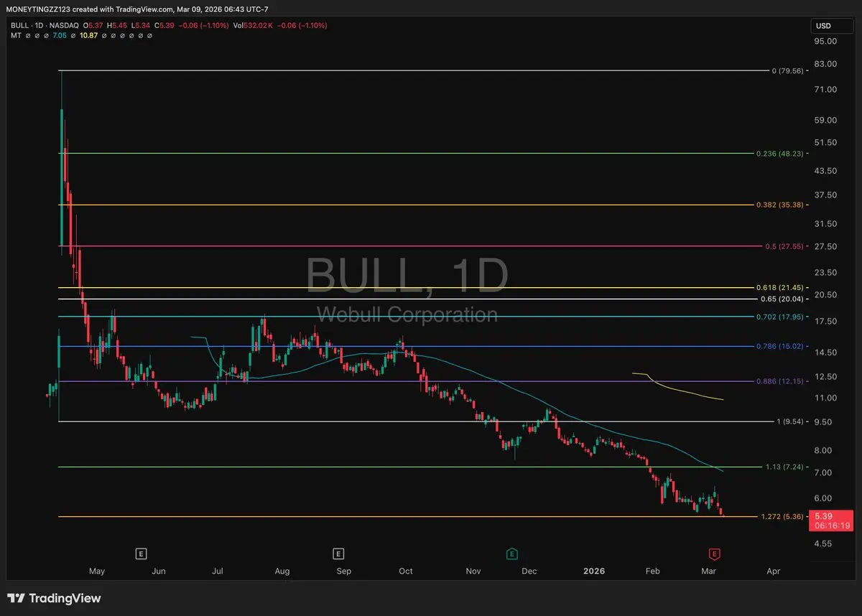Open the USD currency selector
Image resolution: width=862 pixels, height=616 pixels.
pos(830,26)
